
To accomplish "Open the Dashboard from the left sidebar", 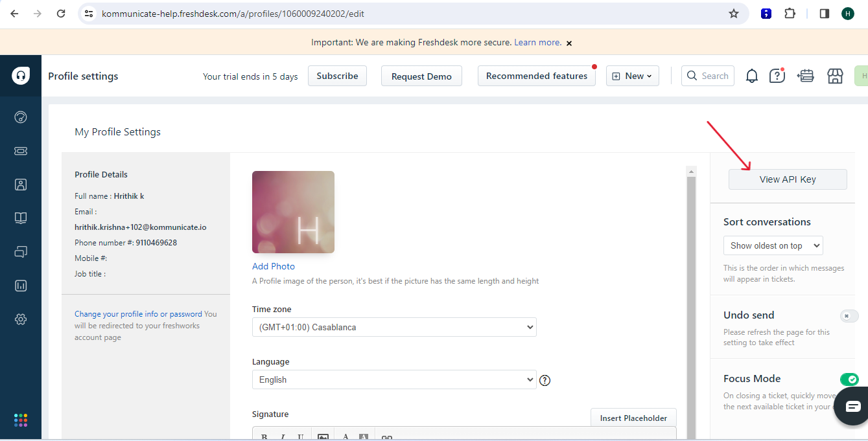I will [x=21, y=117].
